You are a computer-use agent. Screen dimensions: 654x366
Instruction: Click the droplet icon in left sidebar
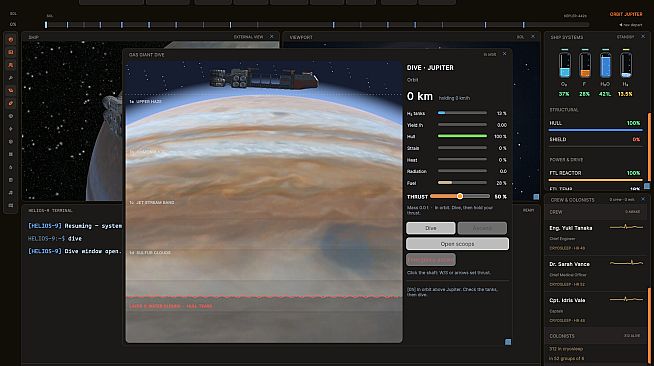pyautogui.click(x=11, y=167)
